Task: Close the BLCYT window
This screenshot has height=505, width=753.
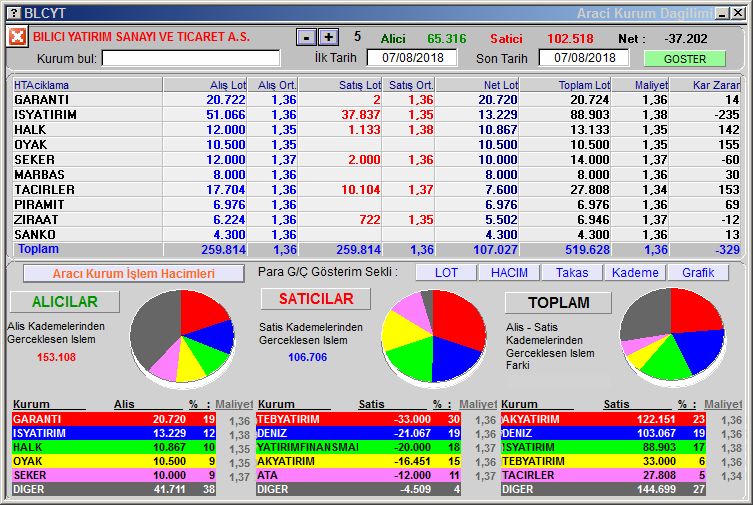Action: point(738,14)
